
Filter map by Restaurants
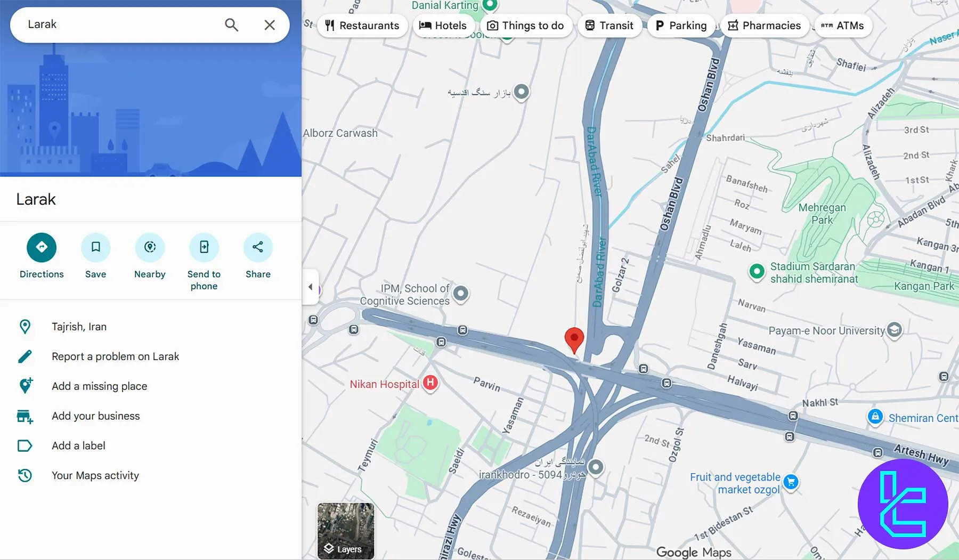362,26
